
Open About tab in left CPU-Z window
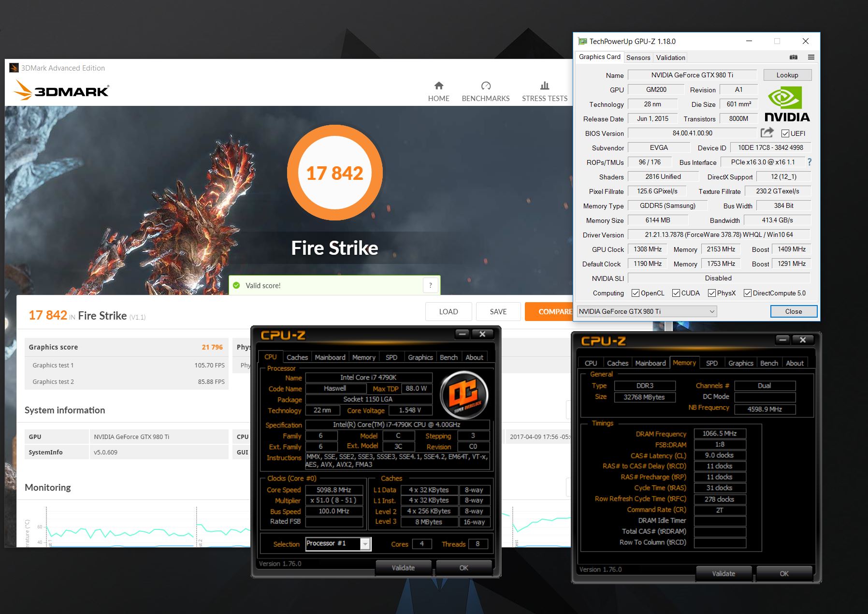(474, 357)
